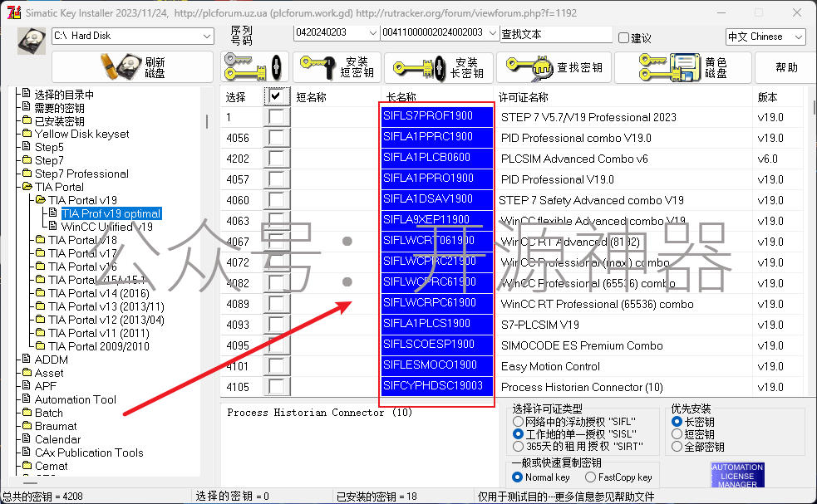Open the C:\ Hard Disk drive dropdown
The height and width of the screenshot is (504, 817).
pos(133,36)
